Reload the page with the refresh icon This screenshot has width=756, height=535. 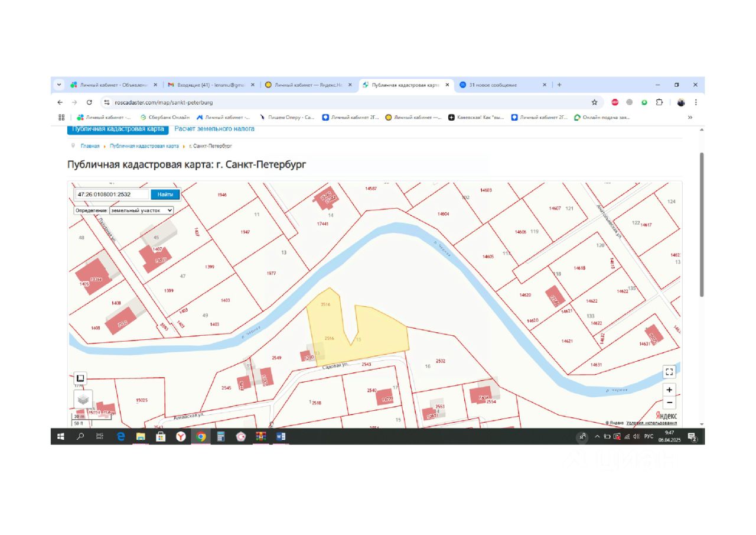pos(89,102)
